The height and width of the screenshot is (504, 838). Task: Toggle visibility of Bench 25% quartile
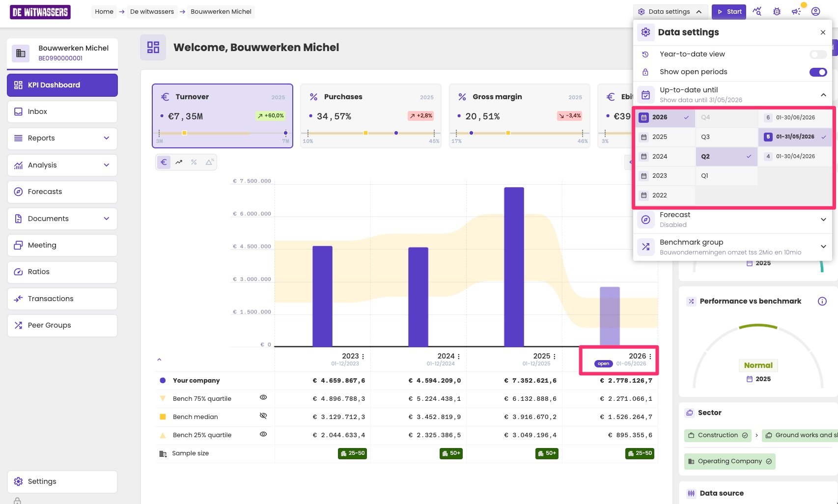(263, 434)
